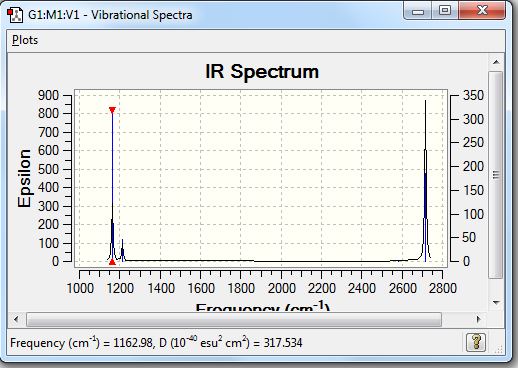Click the horizontal scrollbar left arrow
This screenshot has width=518, height=368.
(16, 319)
